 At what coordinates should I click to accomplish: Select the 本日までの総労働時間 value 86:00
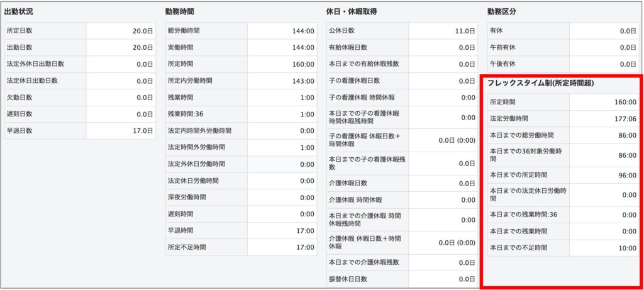pyautogui.click(x=626, y=135)
